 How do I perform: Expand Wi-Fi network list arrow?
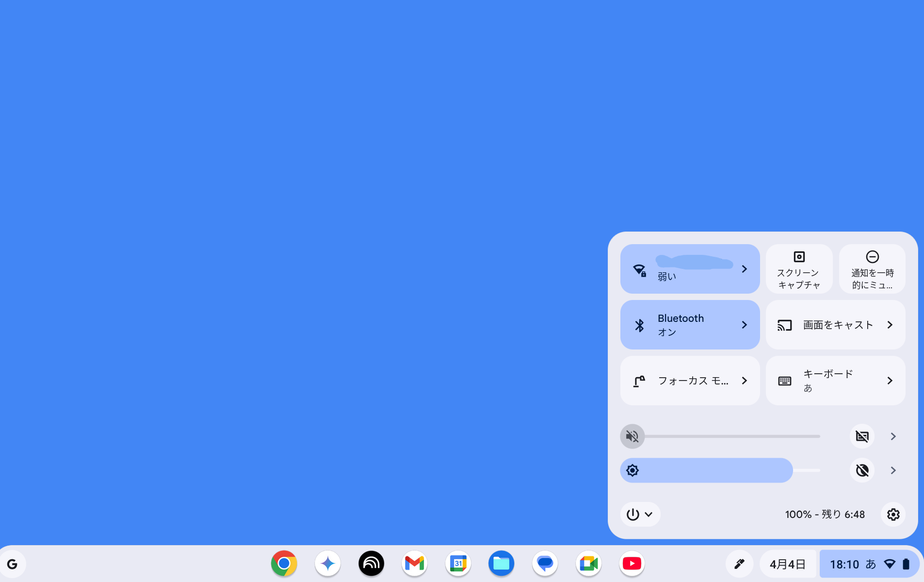click(x=744, y=269)
